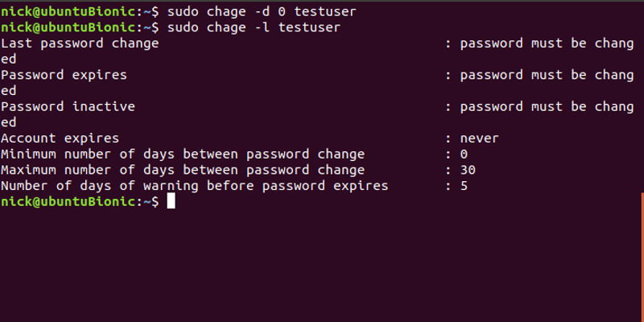This screenshot has width=644, height=322.
Task: Click the orange scrollbar on the right edge
Action: (x=642, y=256)
